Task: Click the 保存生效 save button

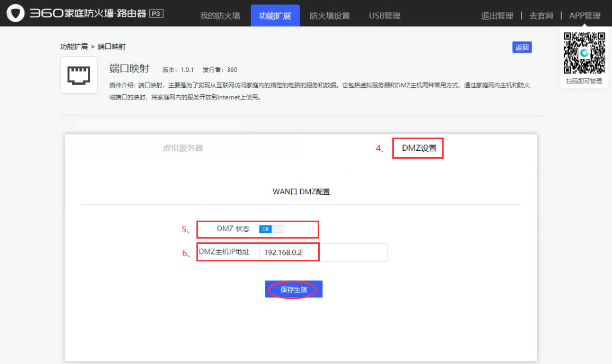Action: [x=293, y=289]
